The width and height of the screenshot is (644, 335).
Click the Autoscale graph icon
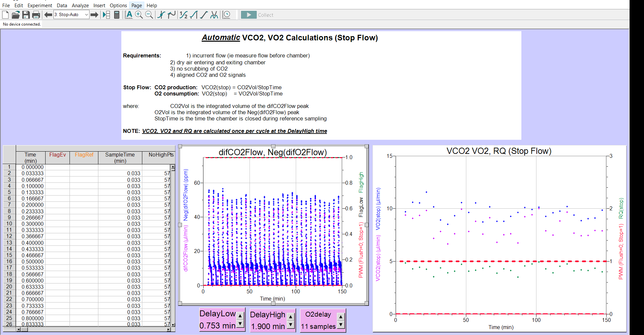(129, 15)
